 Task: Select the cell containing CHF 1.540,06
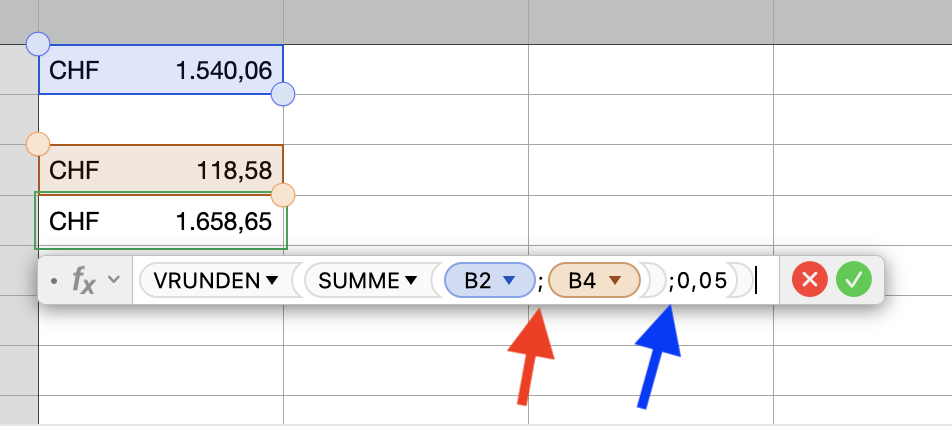tap(160, 70)
